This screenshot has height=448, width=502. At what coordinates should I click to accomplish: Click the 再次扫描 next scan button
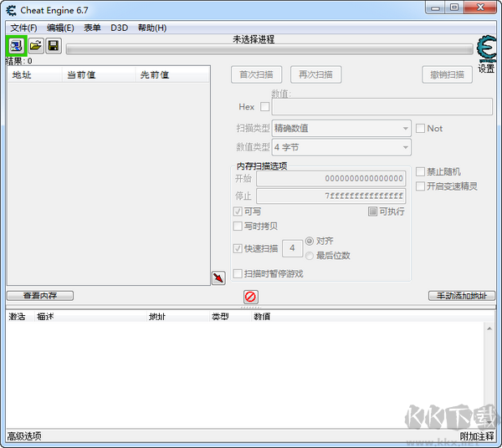coord(315,74)
